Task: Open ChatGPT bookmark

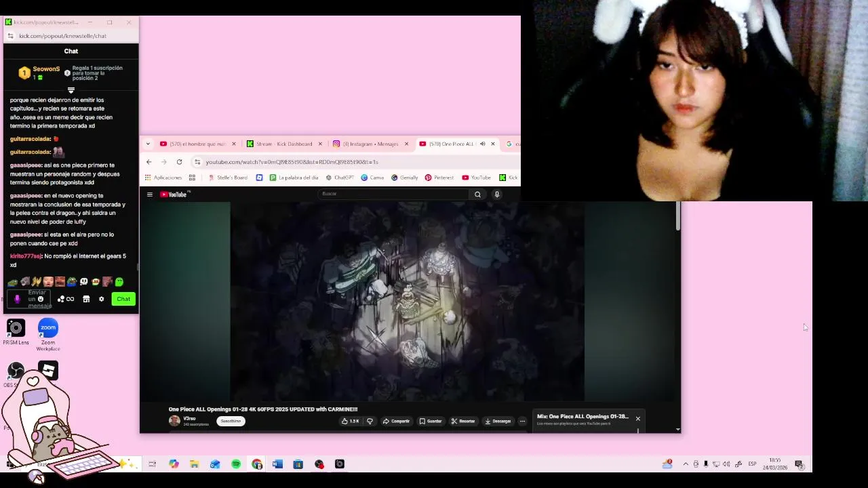Action: coord(340,178)
